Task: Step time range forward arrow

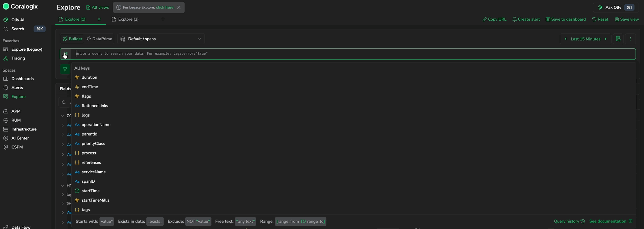Action: [x=606, y=39]
